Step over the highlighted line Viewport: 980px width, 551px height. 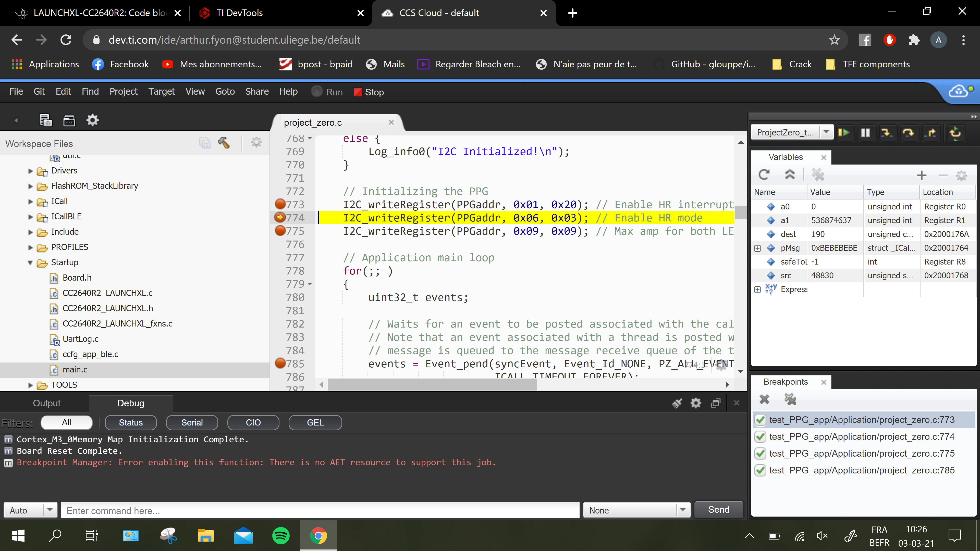tap(910, 133)
